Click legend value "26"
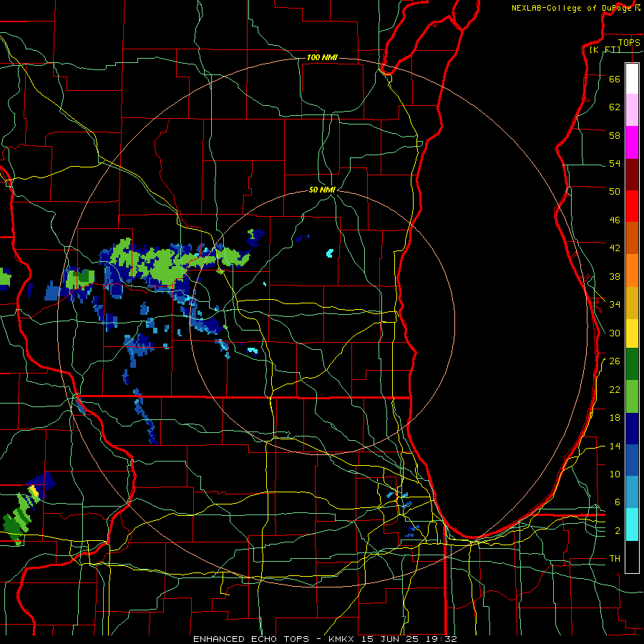Screen dimensions: 644x644 pyautogui.click(x=615, y=361)
